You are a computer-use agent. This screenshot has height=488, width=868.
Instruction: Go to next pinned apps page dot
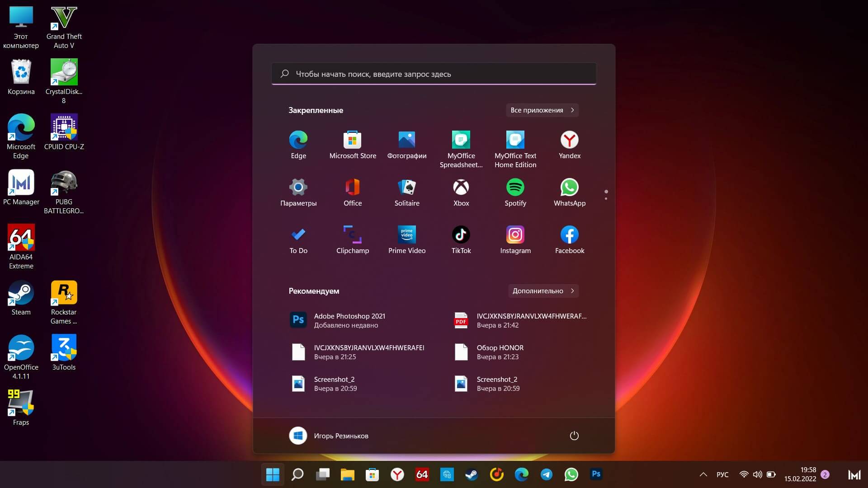click(x=606, y=199)
